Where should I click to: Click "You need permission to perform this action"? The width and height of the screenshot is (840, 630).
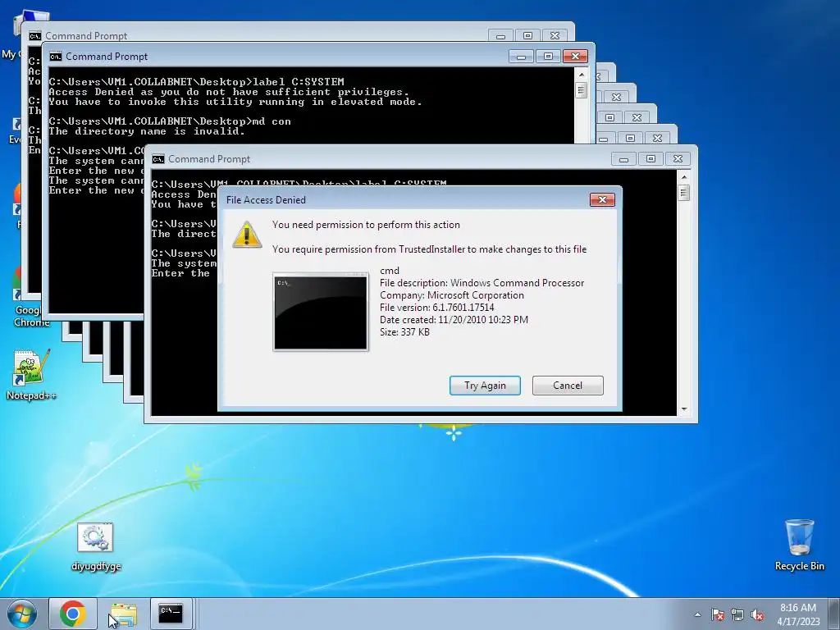[x=366, y=225]
